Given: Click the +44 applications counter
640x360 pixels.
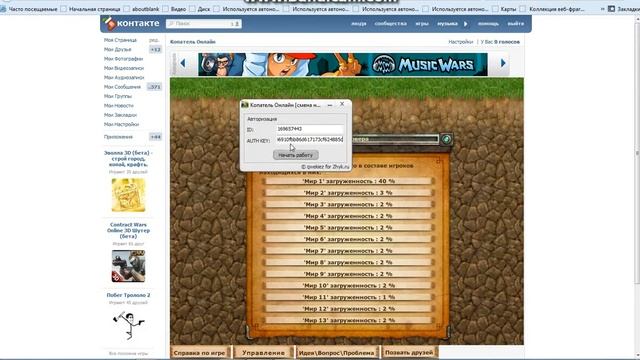Looking at the screenshot, I should (x=155, y=137).
